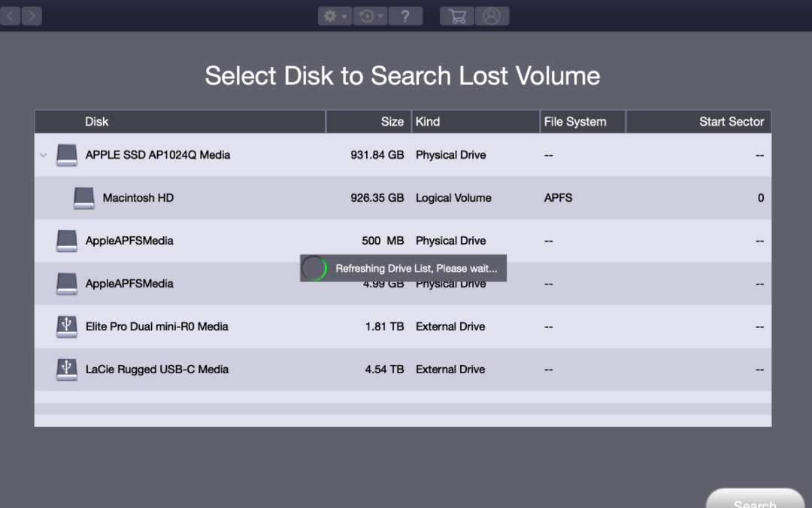Click the forward navigation arrow
812x508 pixels.
31,15
